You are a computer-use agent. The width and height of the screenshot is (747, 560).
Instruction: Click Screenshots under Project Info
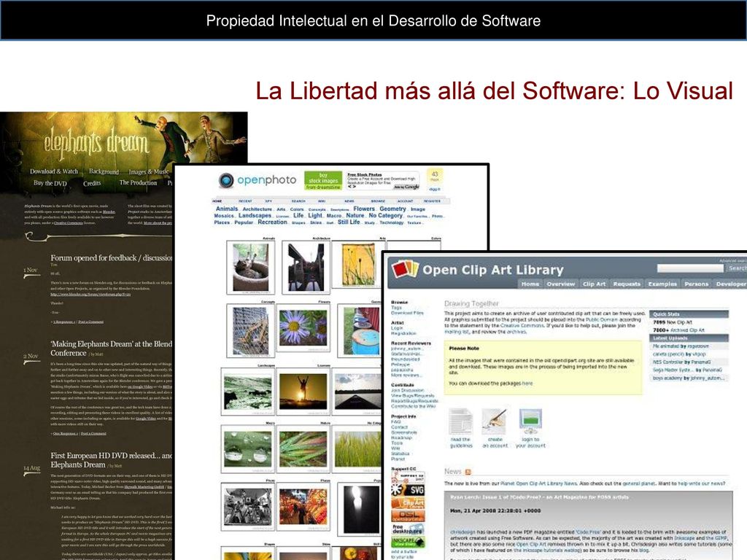[x=404, y=432]
